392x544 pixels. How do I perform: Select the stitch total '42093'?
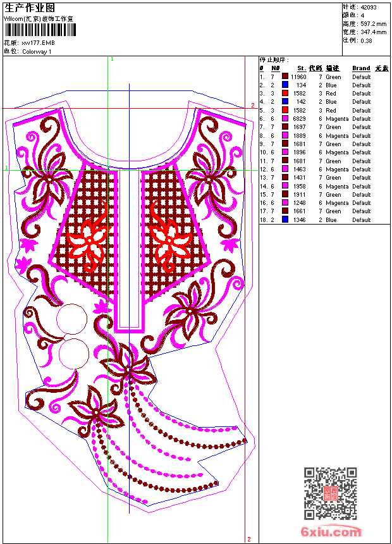[369, 7]
